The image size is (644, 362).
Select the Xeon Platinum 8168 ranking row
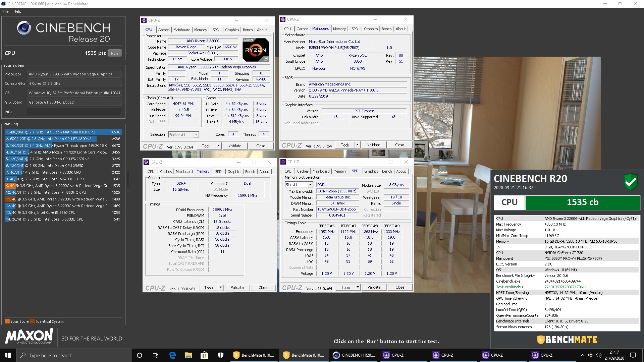[x=63, y=132]
